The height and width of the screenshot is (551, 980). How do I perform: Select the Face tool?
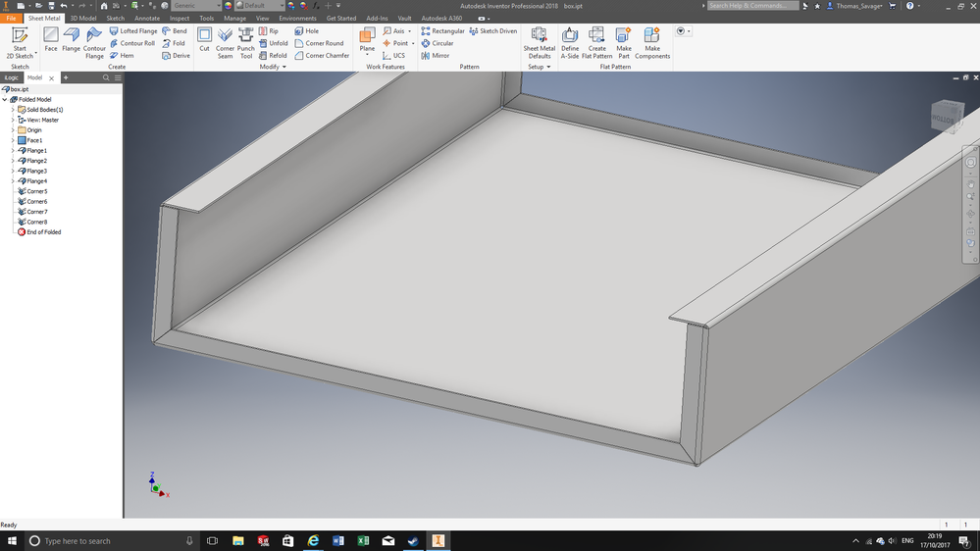coord(51,40)
